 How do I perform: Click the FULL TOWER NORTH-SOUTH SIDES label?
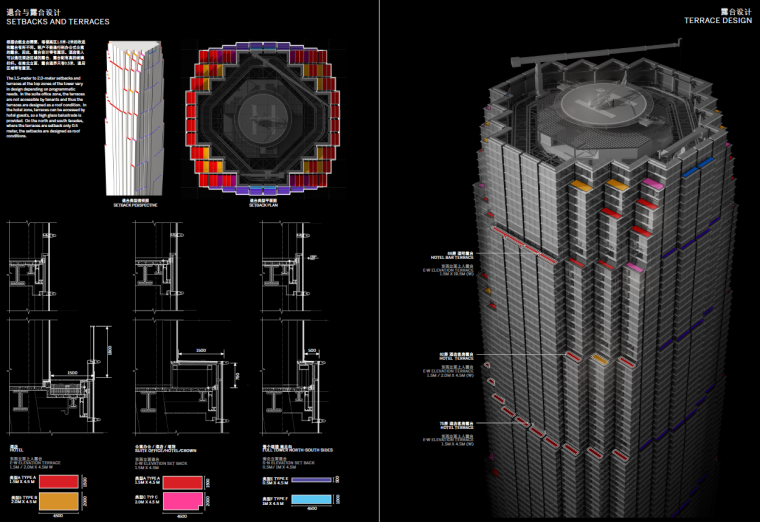(x=296, y=453)
